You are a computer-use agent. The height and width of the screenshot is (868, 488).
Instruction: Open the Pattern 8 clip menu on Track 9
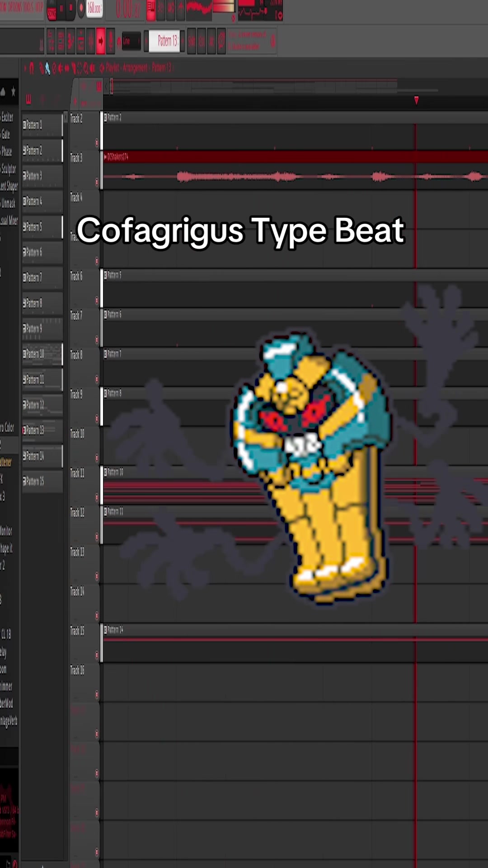(x=106, y=393)
